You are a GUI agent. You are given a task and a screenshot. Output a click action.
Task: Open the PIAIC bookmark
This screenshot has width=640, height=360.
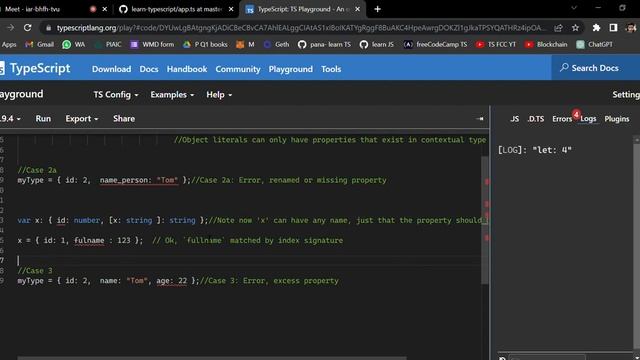pos(108,44)
